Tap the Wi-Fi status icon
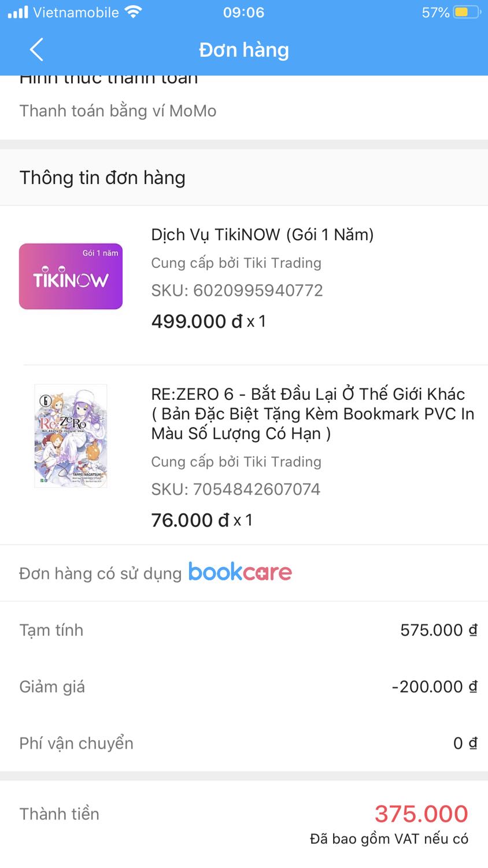Image resolution: width=488 pixels, height=868 pixels. [134, 12]
